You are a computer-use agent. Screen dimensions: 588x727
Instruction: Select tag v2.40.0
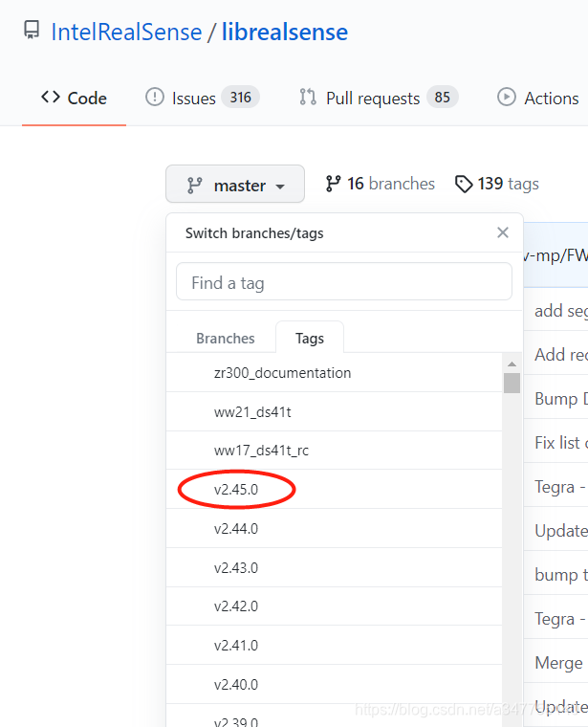point(334,684)
